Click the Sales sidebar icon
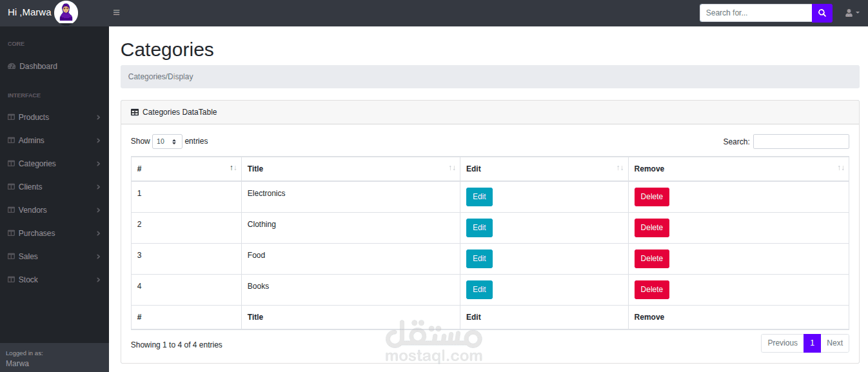868x372 pixels. 11,257
